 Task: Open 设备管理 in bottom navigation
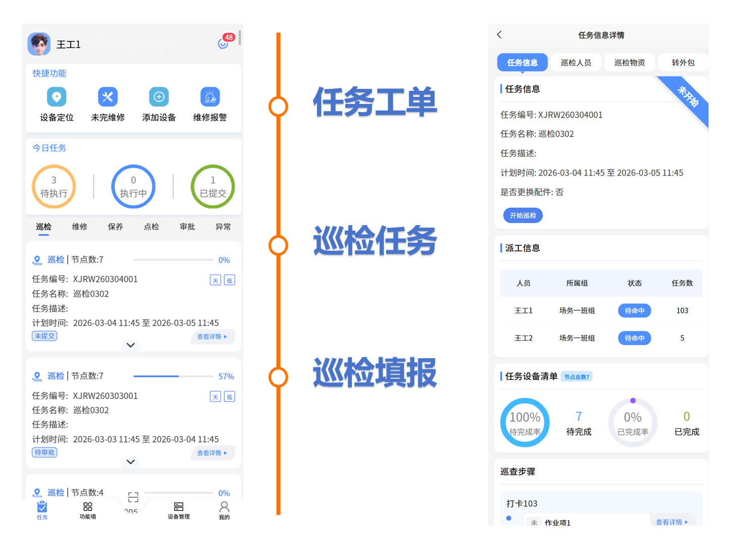click(x=179, y=510)
